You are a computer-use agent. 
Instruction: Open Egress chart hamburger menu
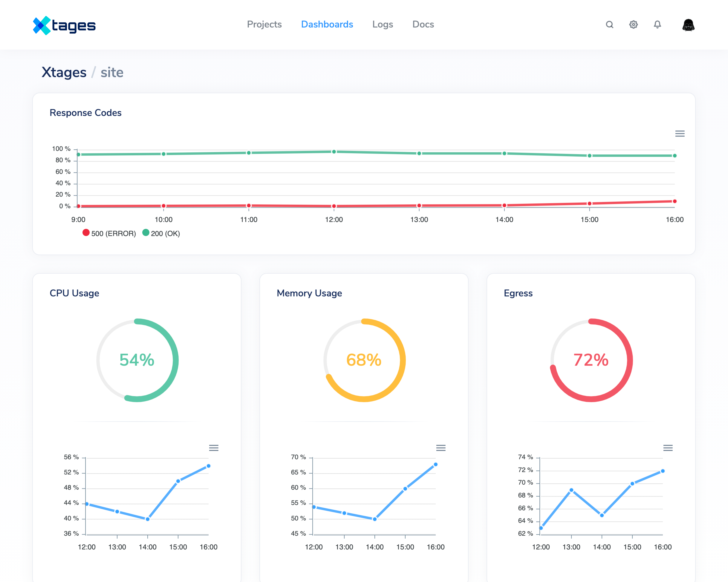[668, 448]
